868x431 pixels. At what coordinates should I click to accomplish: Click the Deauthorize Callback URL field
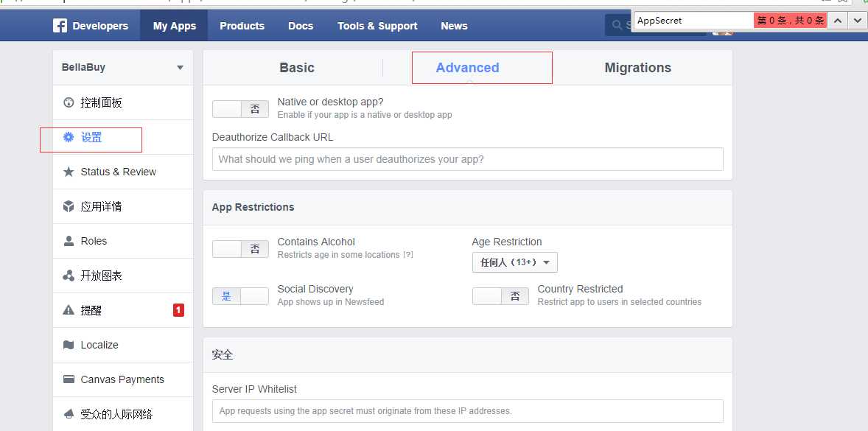467,159
